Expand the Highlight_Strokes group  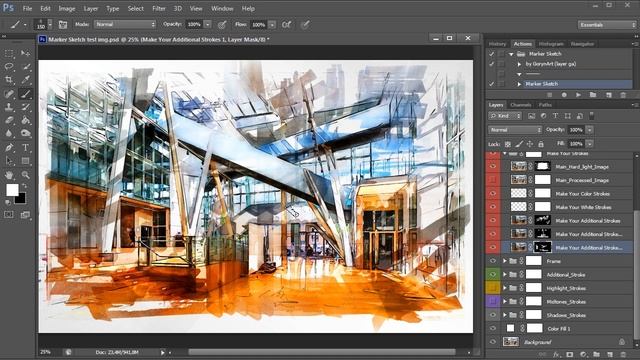(x=505, y=288)
